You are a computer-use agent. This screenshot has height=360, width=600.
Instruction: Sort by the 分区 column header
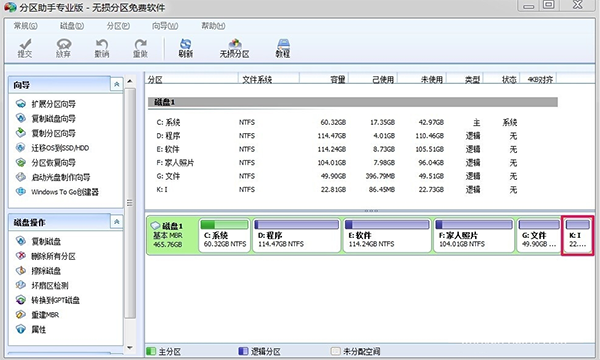coord(191,79)
